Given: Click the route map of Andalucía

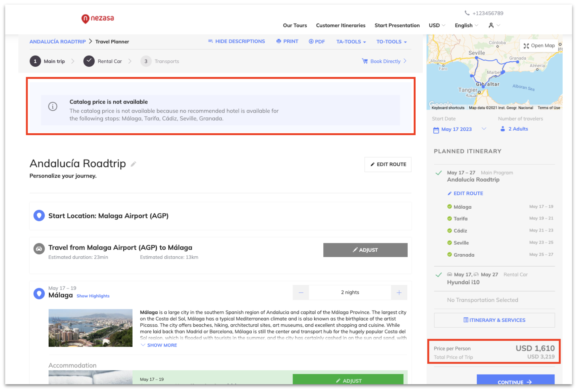Looking at the screenshot, I should 494,72.
